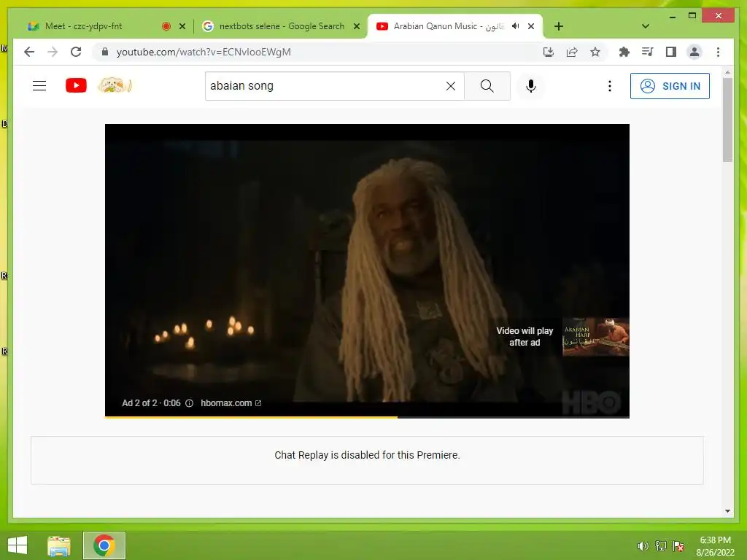This screenshot has width=747, height=560.
Task: Click the ad info circle icon
Action: click(189, 403)
